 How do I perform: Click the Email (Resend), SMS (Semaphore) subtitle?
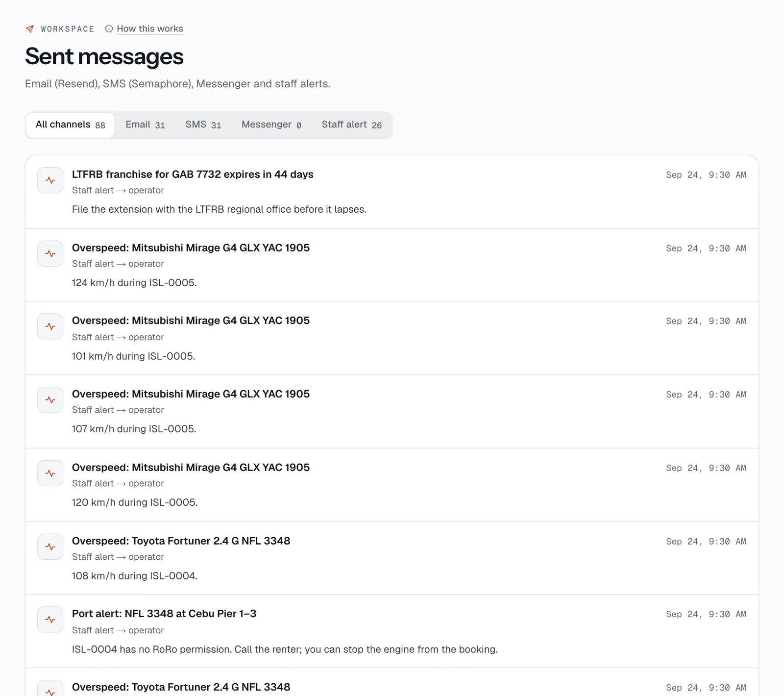coord(177,84)
